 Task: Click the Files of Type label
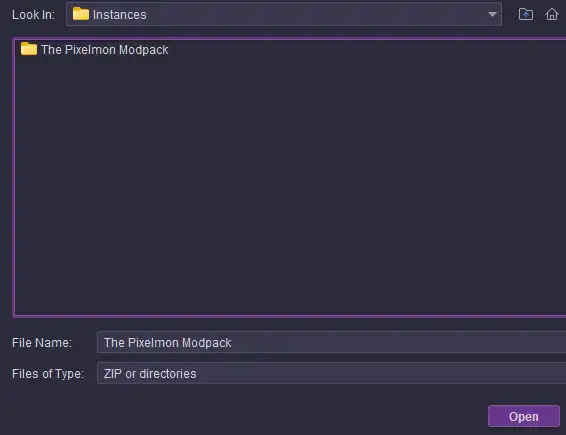48,374
